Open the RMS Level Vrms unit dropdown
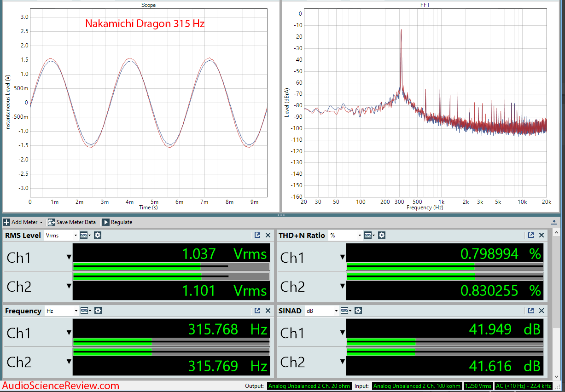This screenshot has width=565, height=392. [61, 235]
